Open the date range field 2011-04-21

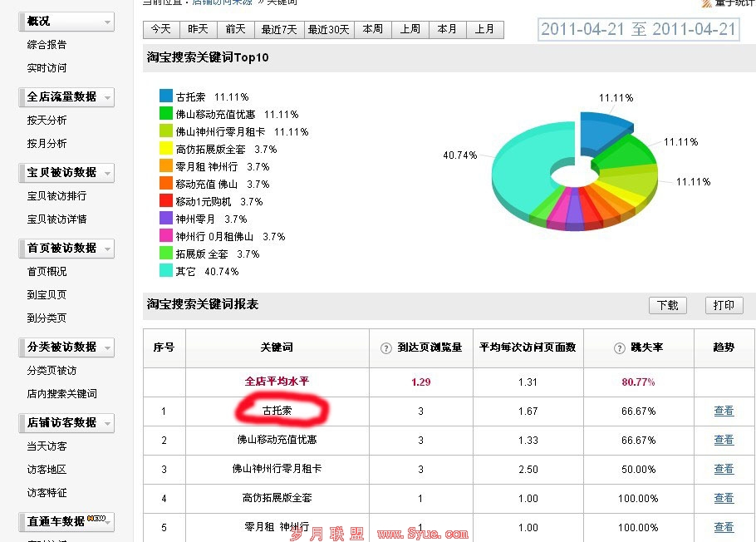638,29
